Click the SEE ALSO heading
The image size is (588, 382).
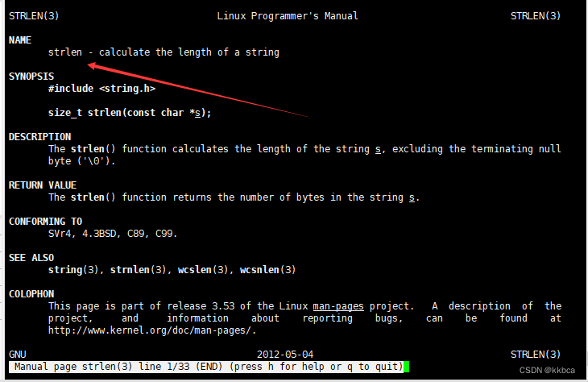coord(31,258)
